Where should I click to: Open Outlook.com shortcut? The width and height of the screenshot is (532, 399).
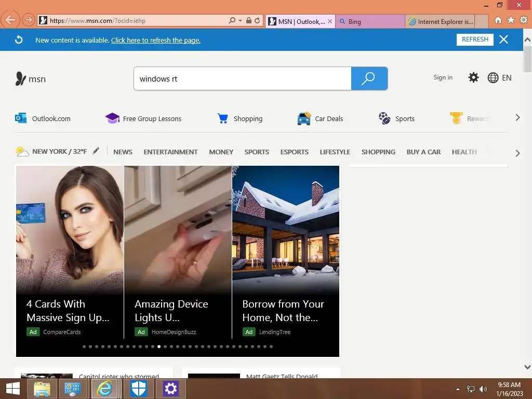tap(43, 118)
